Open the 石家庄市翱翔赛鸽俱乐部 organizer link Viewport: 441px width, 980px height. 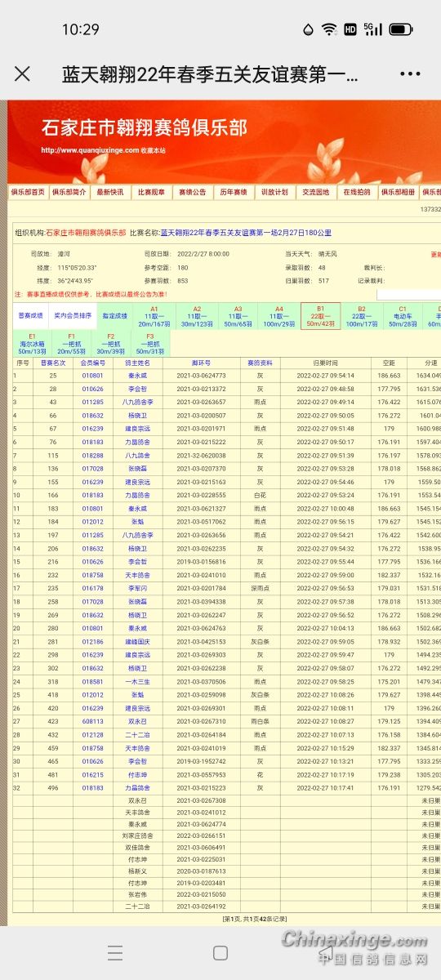coord(86,233)
